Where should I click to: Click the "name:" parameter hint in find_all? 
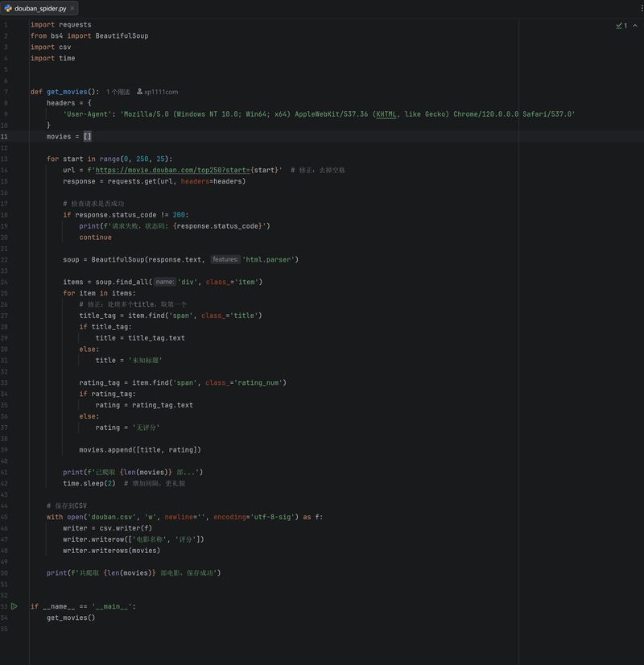pyautogui.click(x=164, y=282)
